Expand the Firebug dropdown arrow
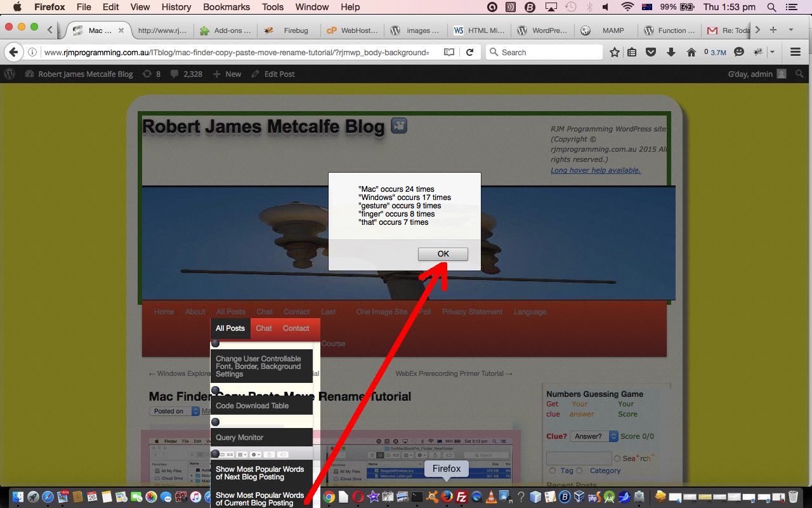This screenshot has height=508, width=812. click(x=772, y=52)
